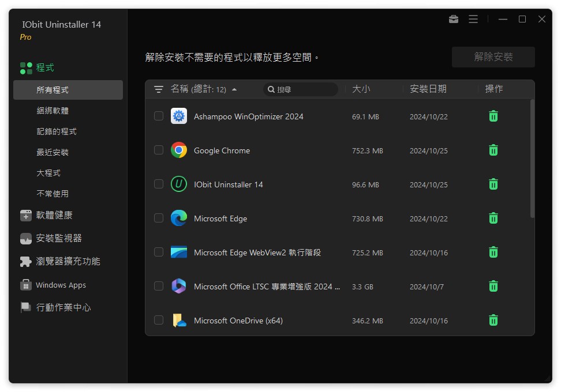Image resolution: width=561 pixels, height=392 pixels.
Task: Click the magnifier icon in search box
Action: coord(271,89)
